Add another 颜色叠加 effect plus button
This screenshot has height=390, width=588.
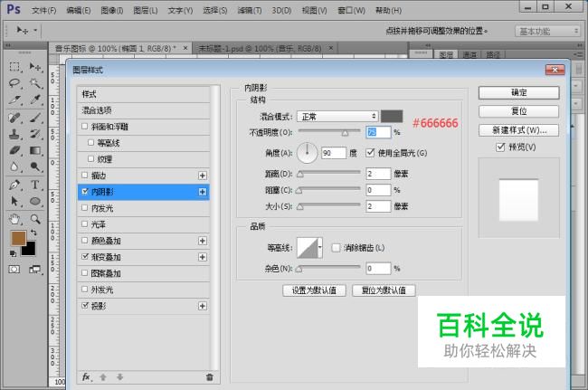click(x=202, y=241)
